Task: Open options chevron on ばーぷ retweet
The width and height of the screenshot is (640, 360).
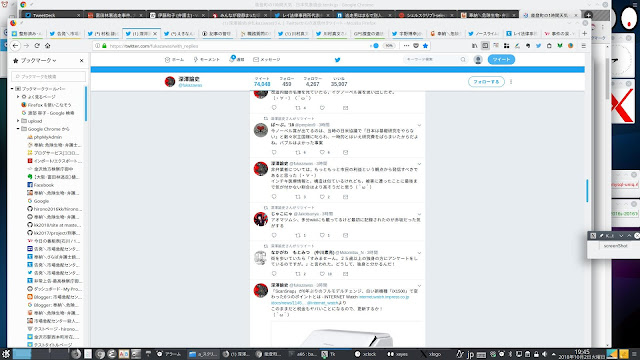Action: point(419,125)
